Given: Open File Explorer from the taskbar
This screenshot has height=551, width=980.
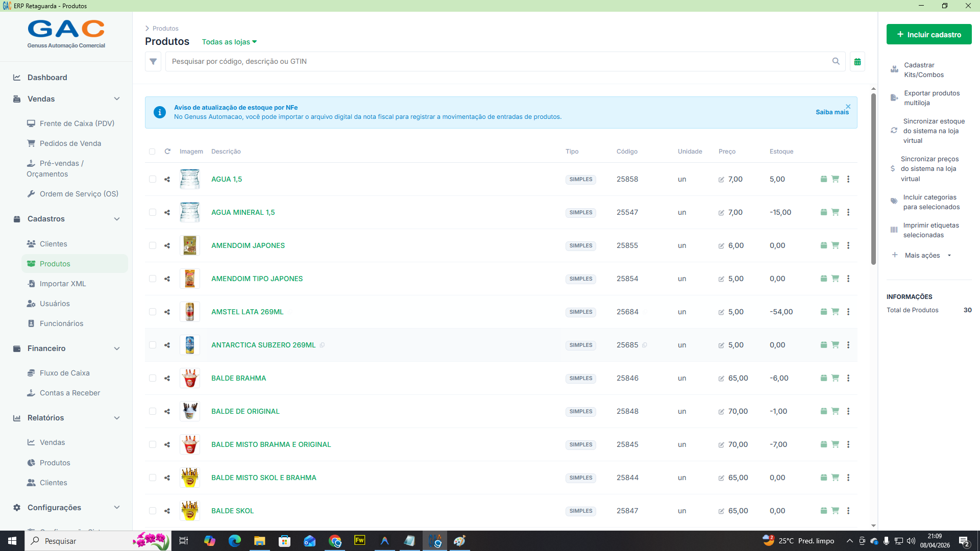Looking at the screenshot, I should [259, 541].
